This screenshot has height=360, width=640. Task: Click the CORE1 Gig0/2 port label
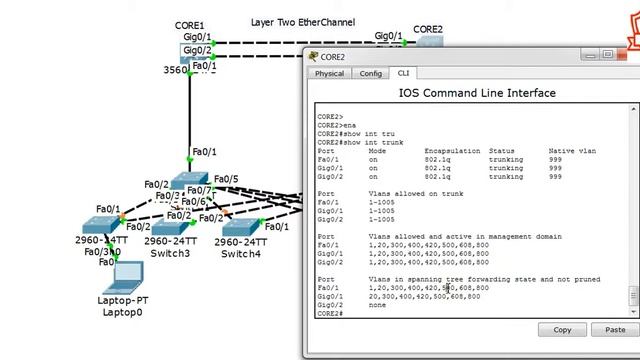[197, 50]
